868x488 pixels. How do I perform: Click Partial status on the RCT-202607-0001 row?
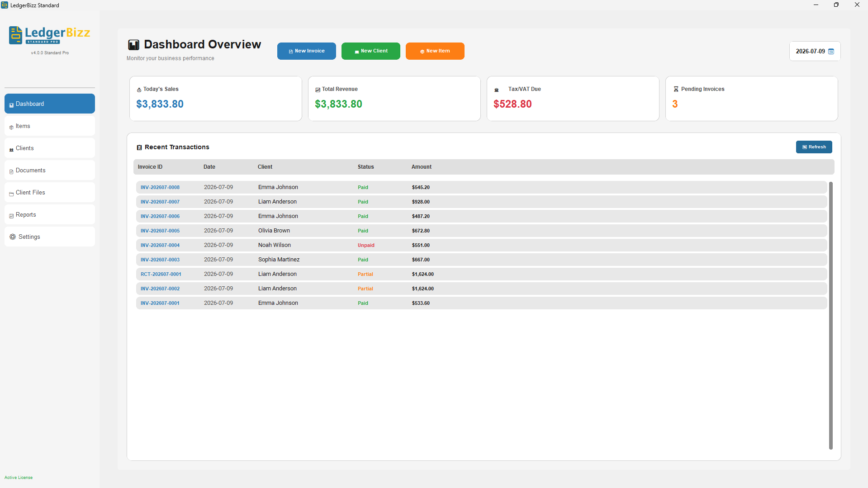(365, 274)
